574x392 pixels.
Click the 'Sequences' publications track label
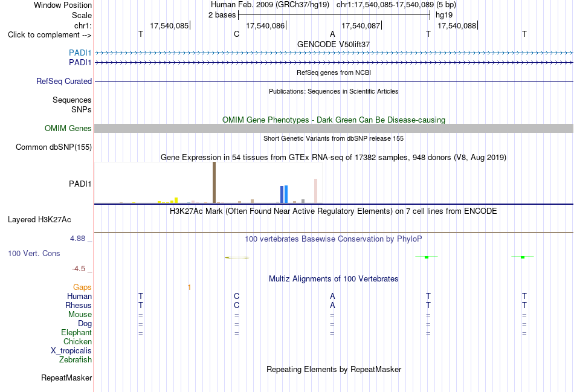72,100
